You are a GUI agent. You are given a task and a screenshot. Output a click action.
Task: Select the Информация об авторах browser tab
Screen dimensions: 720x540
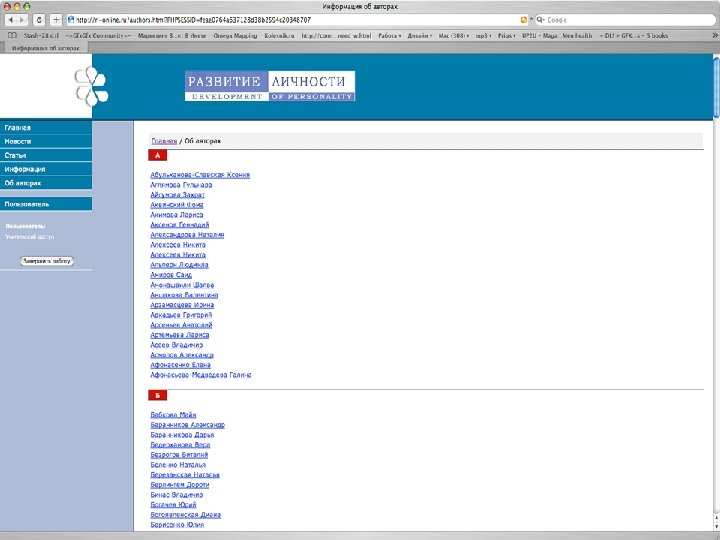click(45, 48)
